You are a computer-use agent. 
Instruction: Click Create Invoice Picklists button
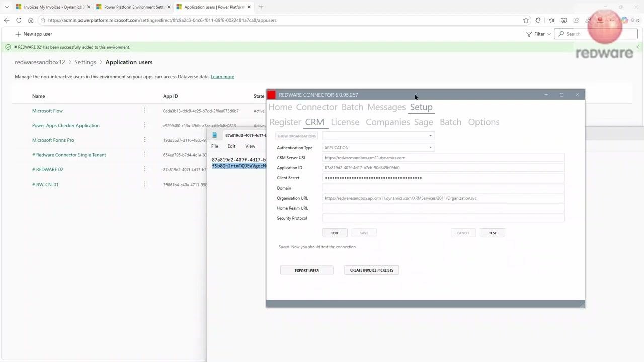tap(372, 270)
